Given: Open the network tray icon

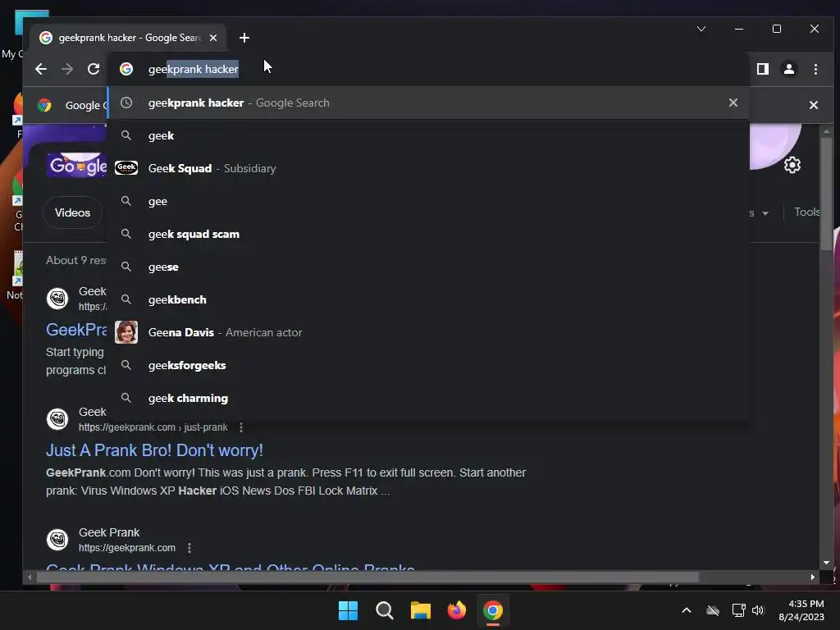Looking at the screenshot, I should pos(739,610).
